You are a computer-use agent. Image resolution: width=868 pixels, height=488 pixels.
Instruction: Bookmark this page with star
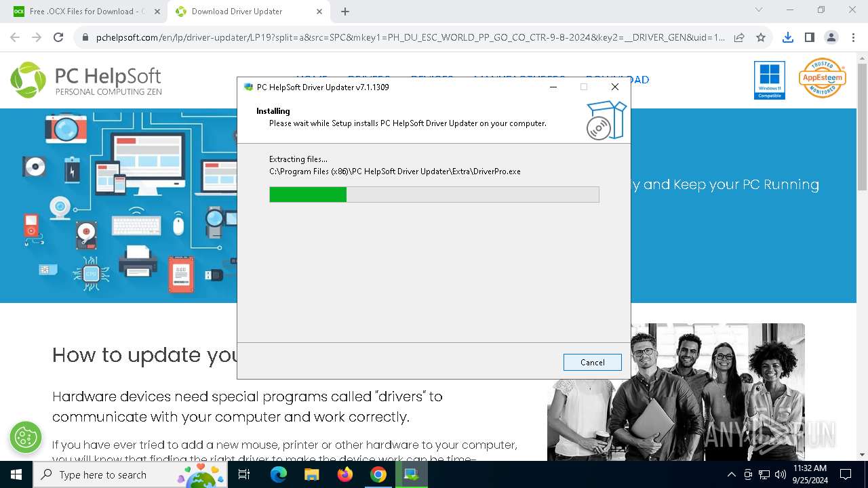[x=761, y=37]
